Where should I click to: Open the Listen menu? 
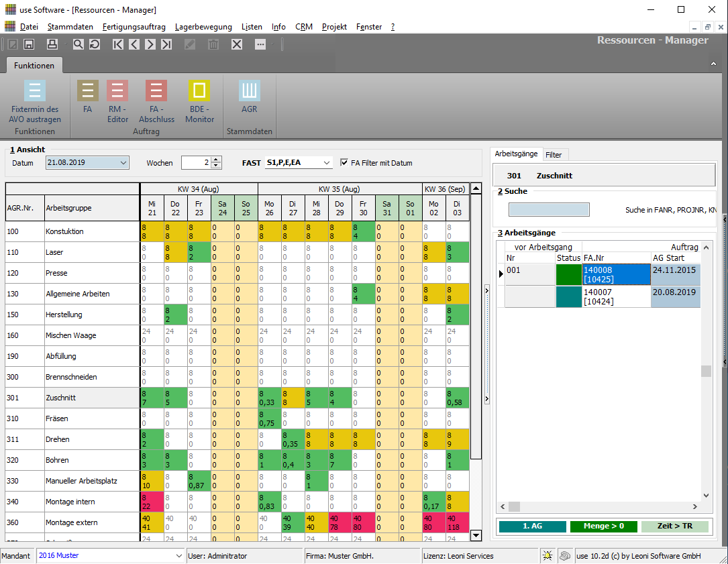point(252,27)
